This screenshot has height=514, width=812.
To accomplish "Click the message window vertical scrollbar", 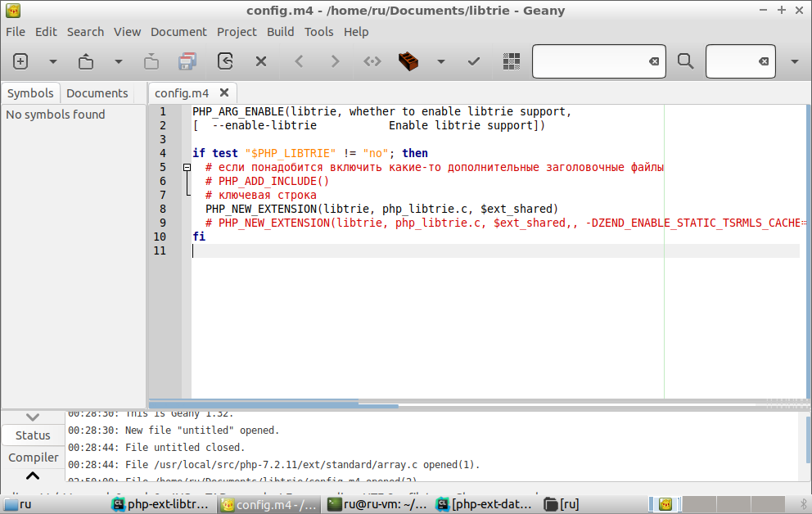I will coord(809,440).
